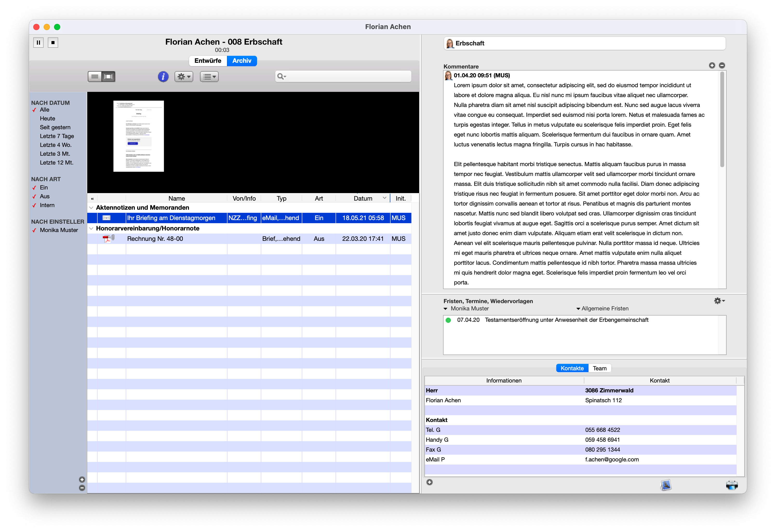Toggle the Monika Muster author filter
Screen dimensions: 776x532
click(x=59, y=230)
